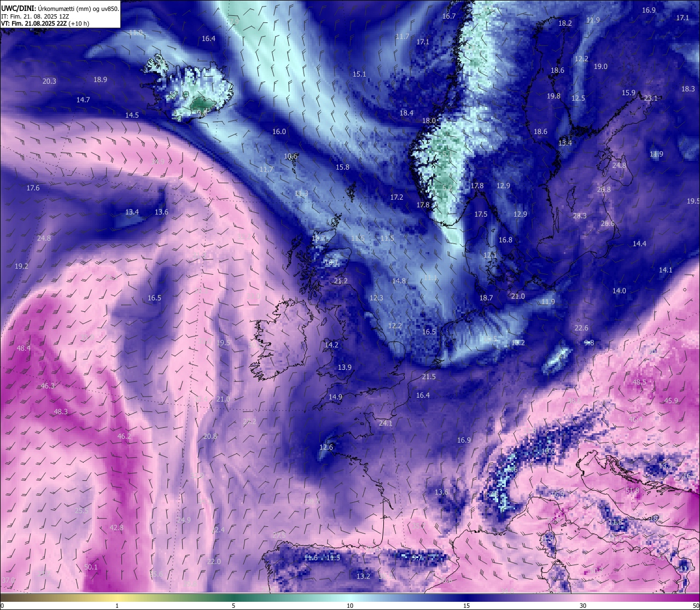Click the map value 48.3
Screen dimensions: 700x610
coord(61,411)
